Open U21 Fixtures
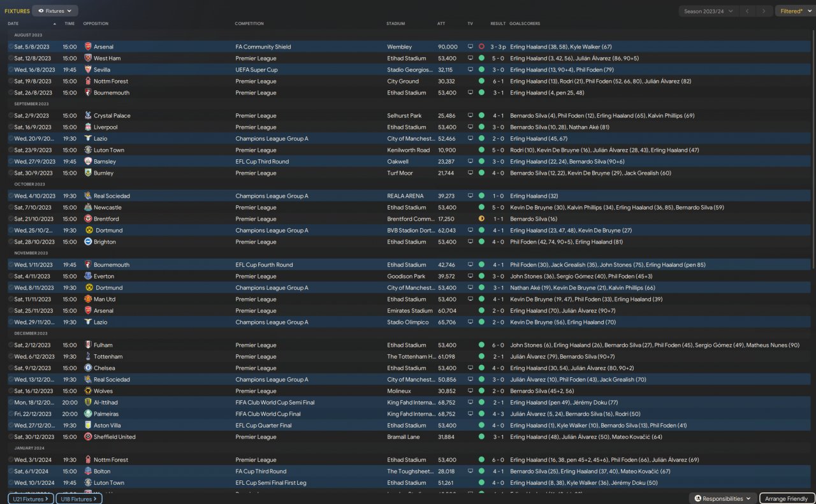 pyautogui.click(x=30, y=499)
